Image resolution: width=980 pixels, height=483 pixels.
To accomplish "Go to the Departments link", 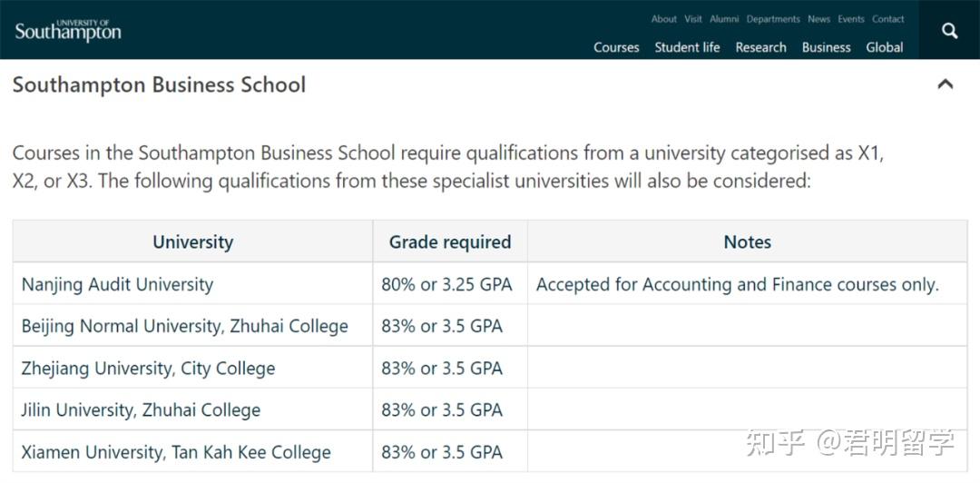I will (773, 19).
